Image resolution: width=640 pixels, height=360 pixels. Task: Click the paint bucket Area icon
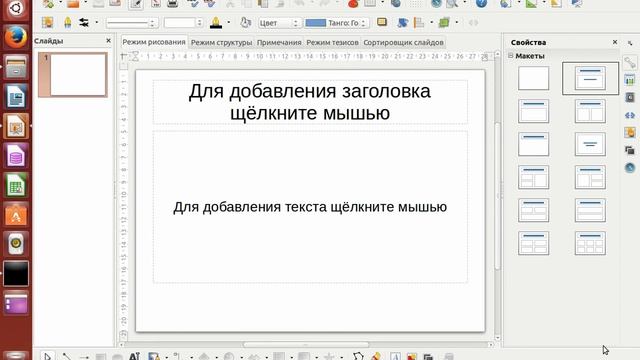[245, 22]
